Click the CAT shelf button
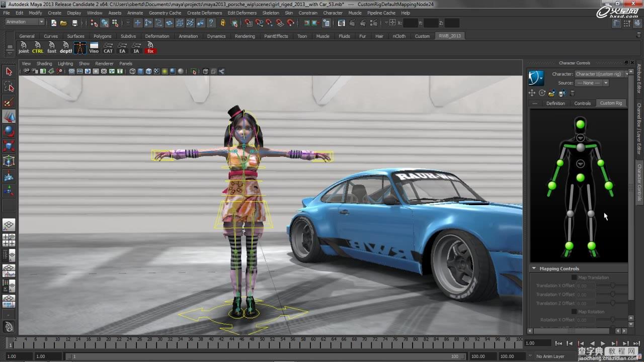This screenshot has height=362, width=644. point(108,48)
